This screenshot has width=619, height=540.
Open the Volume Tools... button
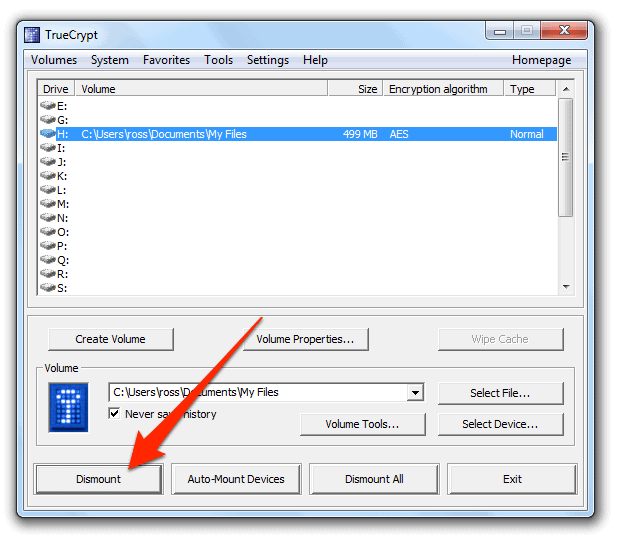click(x=363, y=424)
